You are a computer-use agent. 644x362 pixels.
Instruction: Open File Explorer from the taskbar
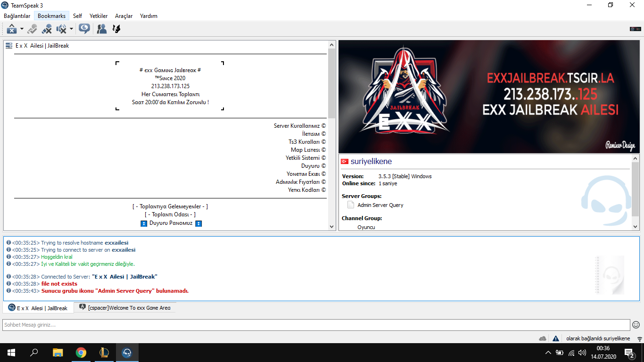(58, 353)
